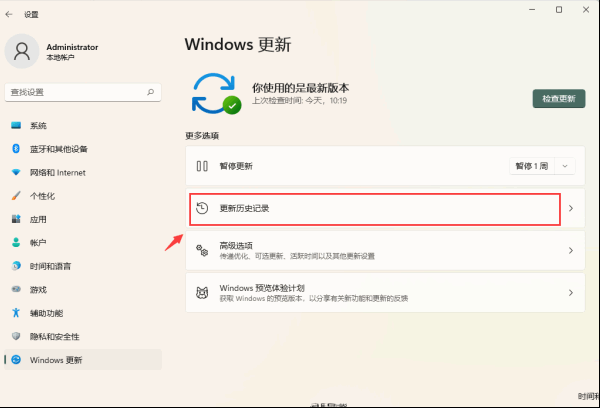
Task: Click the 暂停更新 label
Action: point(236,166)
